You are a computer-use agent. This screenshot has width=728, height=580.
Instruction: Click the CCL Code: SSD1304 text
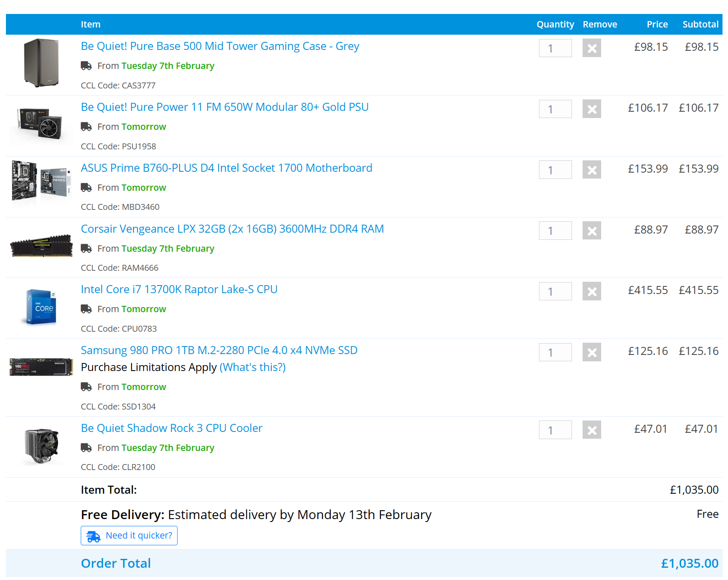click(118, 407)
